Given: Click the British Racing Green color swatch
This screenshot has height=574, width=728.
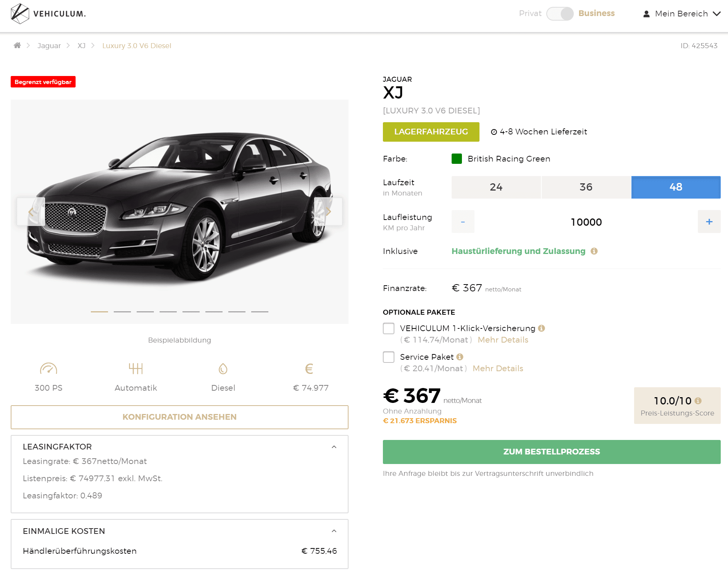Looking at the screenshot, I should pyautogui.click(x=457, y=158).
